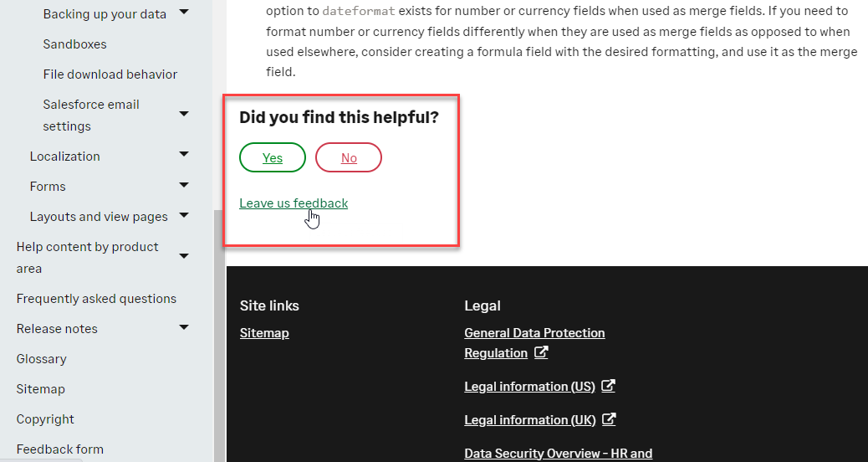Open File download behavior page

pyautogui.click(x=110, y=74)
